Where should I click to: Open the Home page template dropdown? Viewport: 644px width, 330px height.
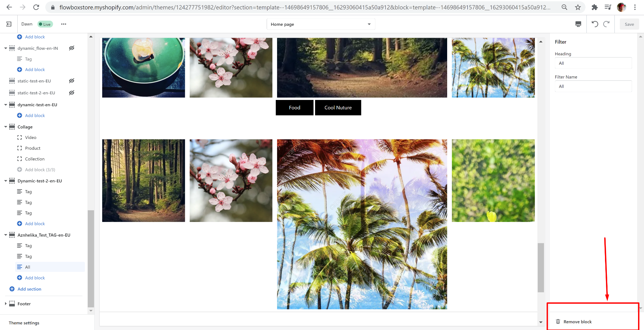click(321, 24)
